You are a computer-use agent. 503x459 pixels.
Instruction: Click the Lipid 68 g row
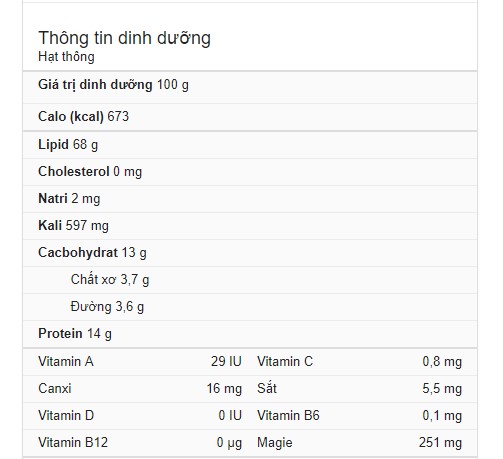(x=250, y=145)
